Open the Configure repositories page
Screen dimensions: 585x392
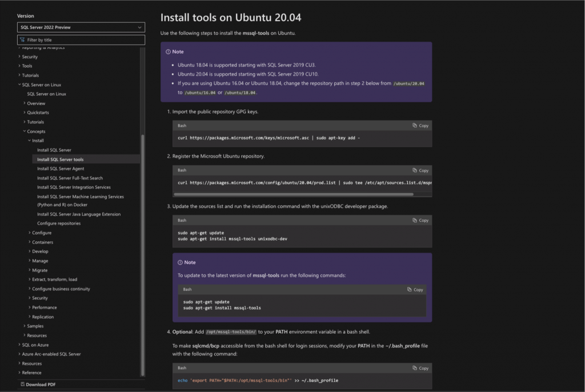tap(59, 223)
